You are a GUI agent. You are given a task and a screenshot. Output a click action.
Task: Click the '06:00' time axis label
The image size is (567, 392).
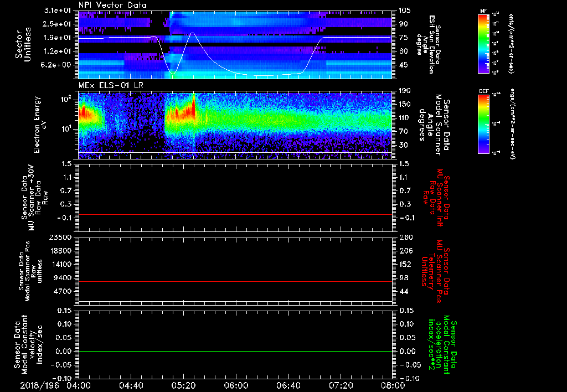point(236,385)
